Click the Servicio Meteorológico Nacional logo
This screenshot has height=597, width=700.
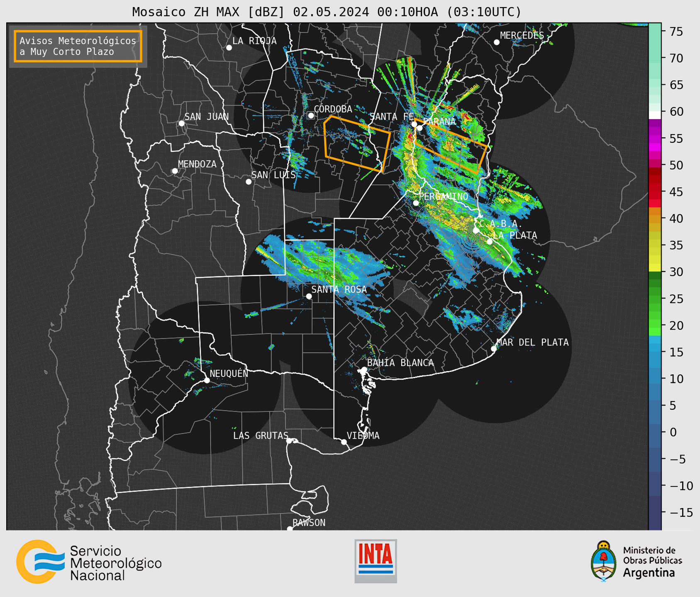(x=89, y=562)
